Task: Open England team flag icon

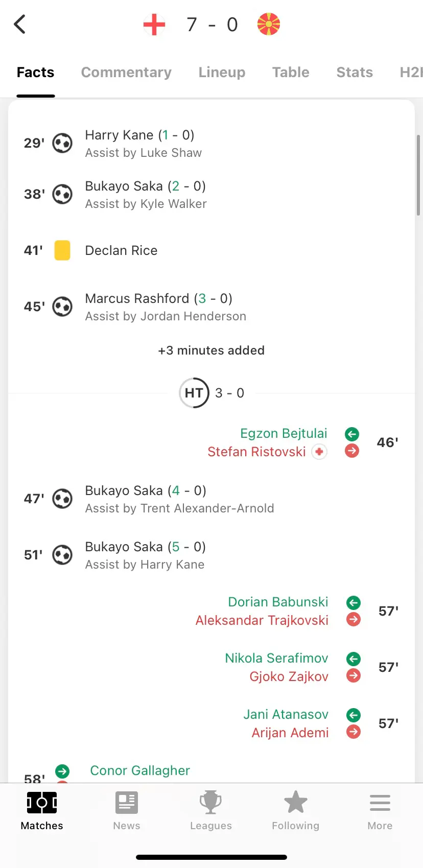Action: (154, 24)
